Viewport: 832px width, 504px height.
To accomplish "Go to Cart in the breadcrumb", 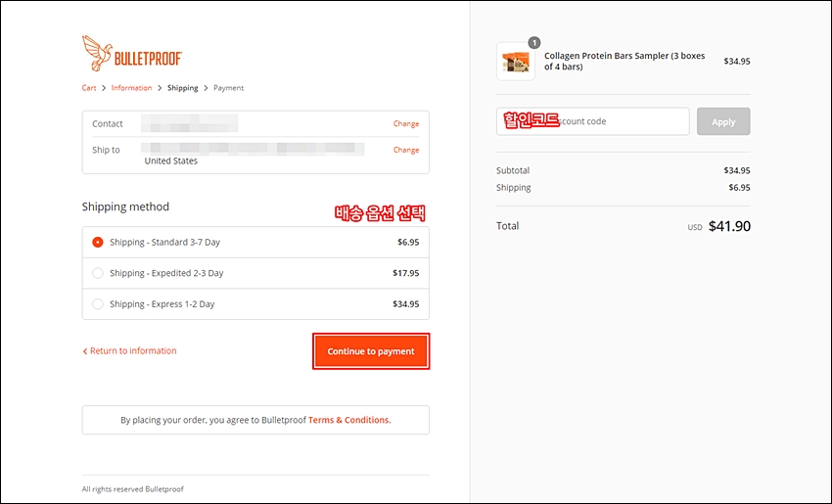I will (x=89, y=88).
